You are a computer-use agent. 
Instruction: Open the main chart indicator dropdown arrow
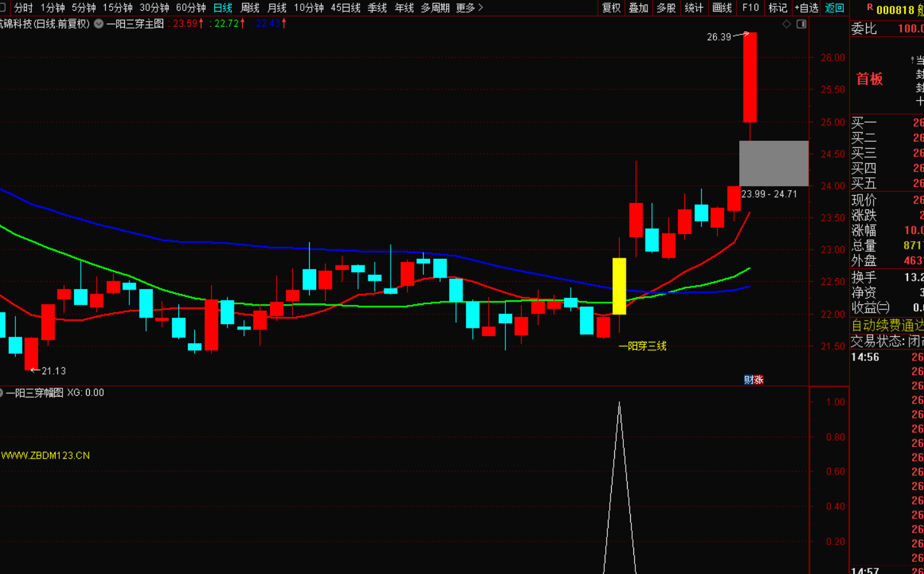pyautogui.click(x=99, y=24)
